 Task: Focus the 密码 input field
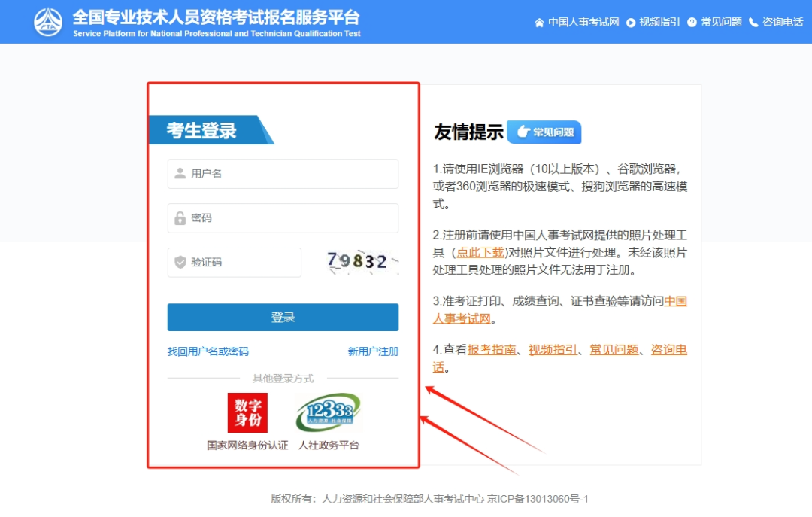tap(283, 217)
